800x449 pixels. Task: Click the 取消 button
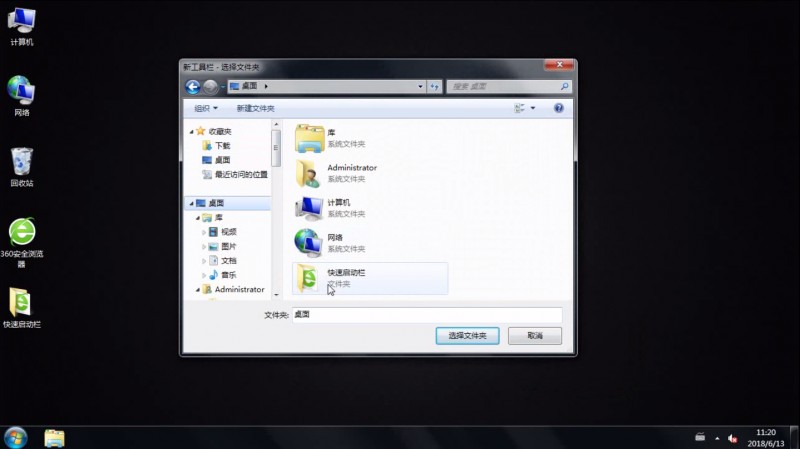pos(535,336)
